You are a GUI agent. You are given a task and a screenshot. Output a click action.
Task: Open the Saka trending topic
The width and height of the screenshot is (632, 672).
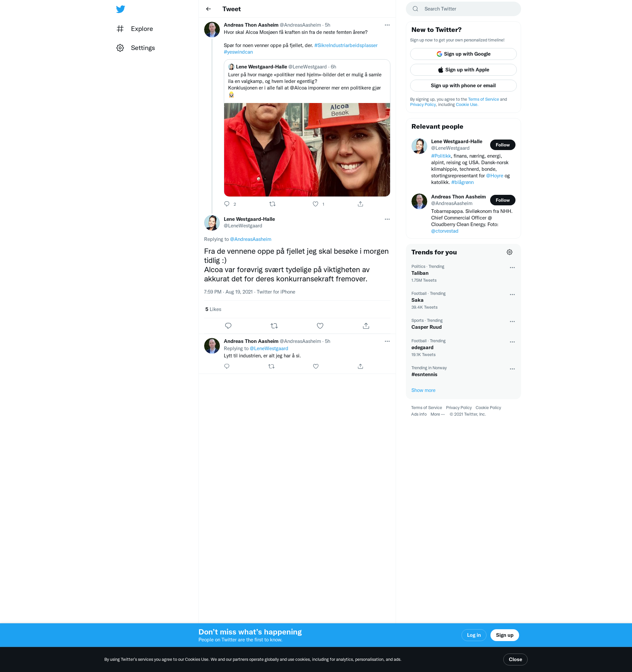tap(463, 300)
